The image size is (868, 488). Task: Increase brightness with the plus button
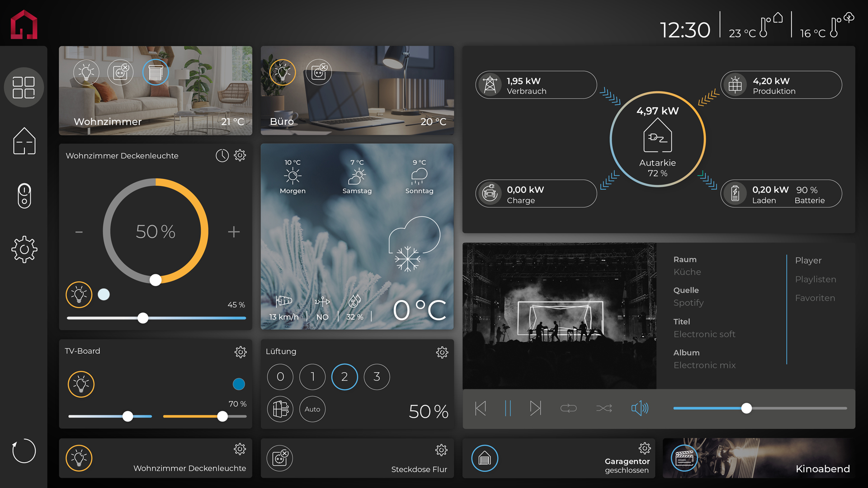(x=234, y=232)
